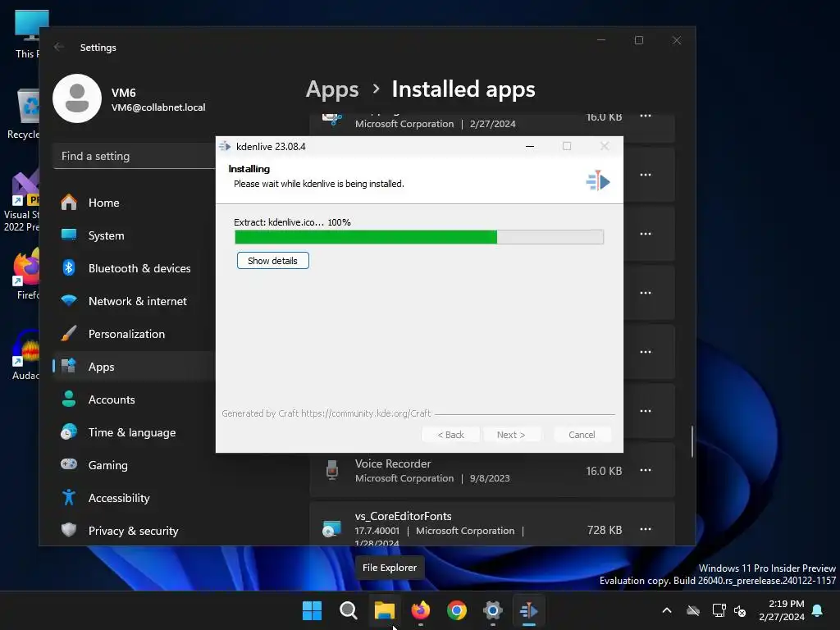Click the notification bell icon

click(x=818, y=610)
